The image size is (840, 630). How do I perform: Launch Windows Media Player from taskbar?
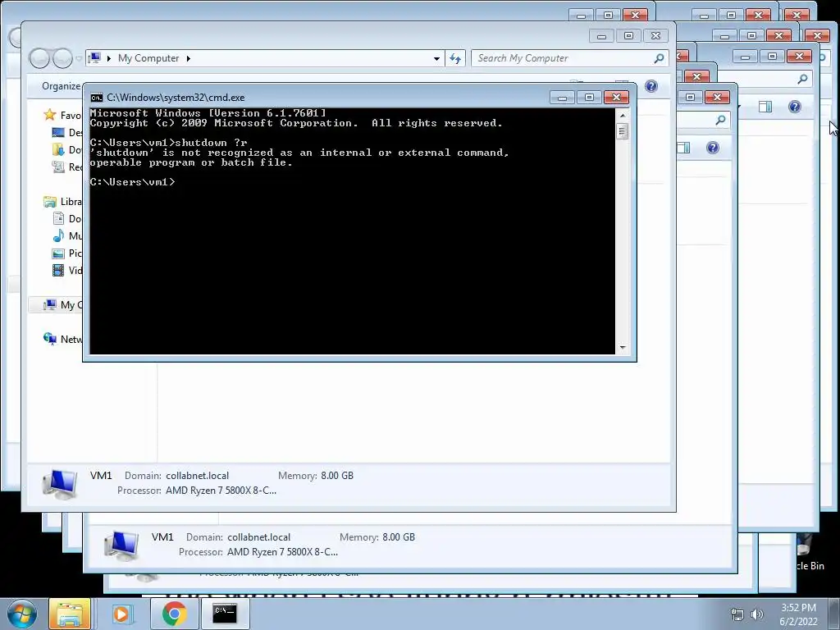tap(121, 614)
